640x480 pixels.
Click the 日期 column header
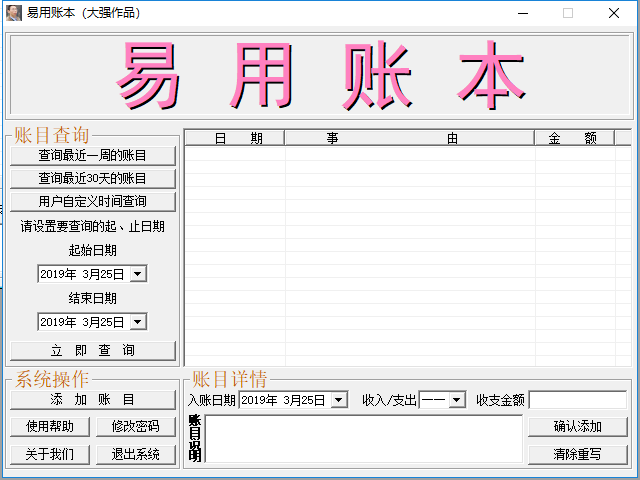(x=236, y=138)
